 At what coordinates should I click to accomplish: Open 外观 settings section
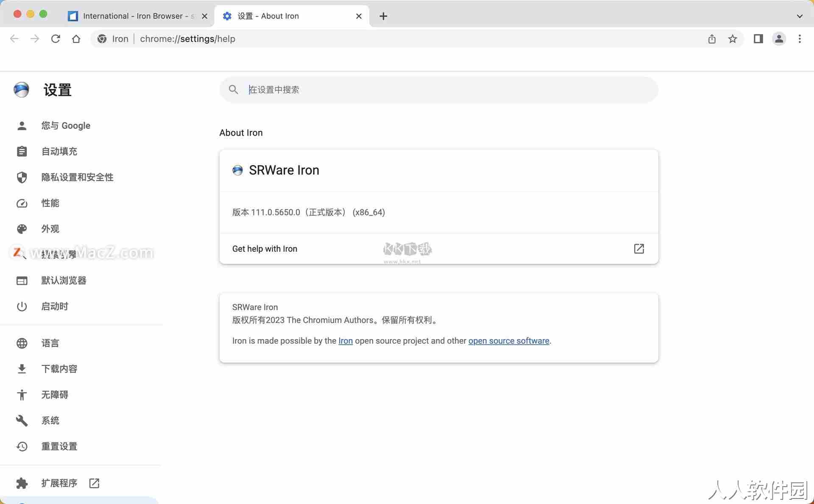50,229
